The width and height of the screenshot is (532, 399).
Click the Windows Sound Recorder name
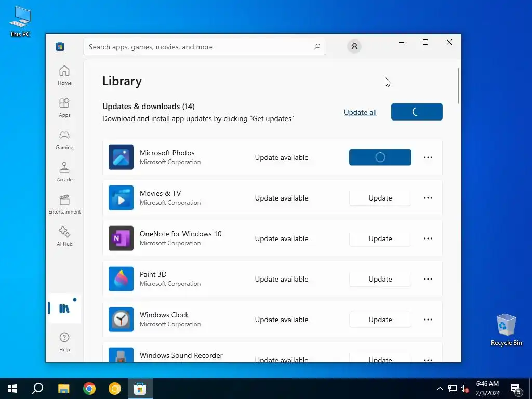[181, 355]
